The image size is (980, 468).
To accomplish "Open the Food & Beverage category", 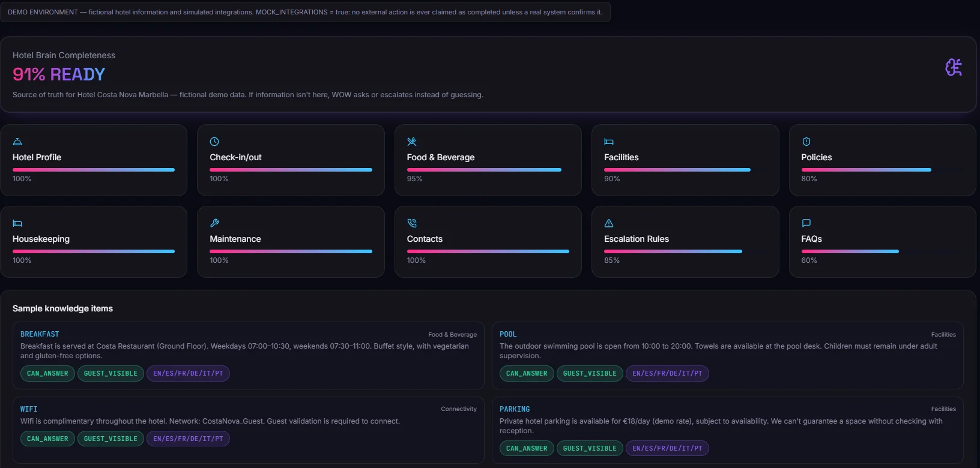I will 488,160.
